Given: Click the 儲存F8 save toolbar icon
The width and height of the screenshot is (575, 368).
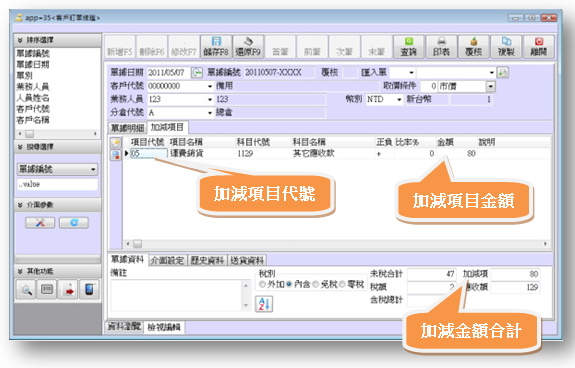Looking at the screenshot, I should 216,47.
